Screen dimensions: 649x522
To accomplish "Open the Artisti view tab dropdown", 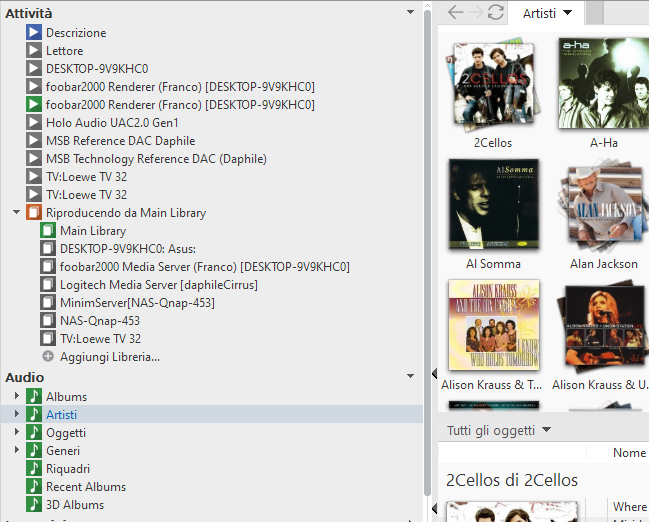I will coord(568,12).
